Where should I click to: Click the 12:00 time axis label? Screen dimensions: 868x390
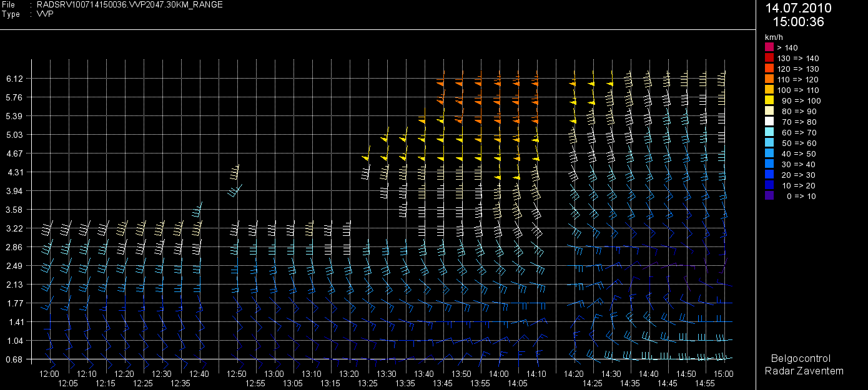tap(49, 374)
